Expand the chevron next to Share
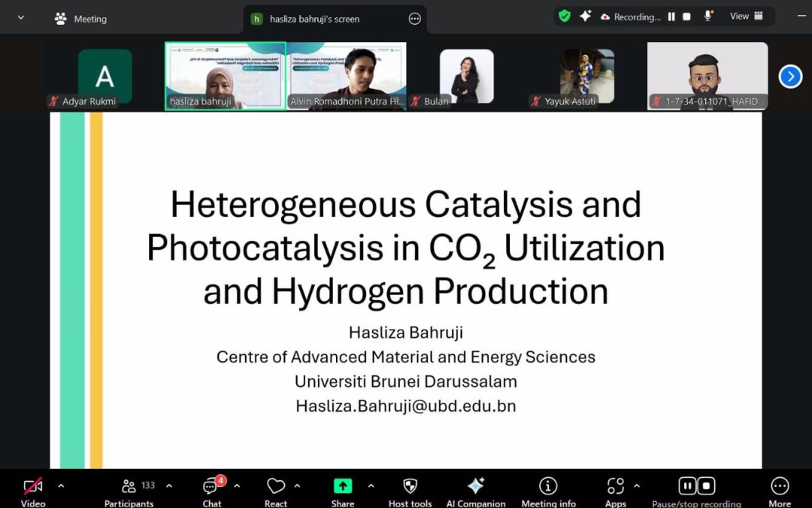Image resolution: width=812 pixels, height=508 pixels. 371,485
